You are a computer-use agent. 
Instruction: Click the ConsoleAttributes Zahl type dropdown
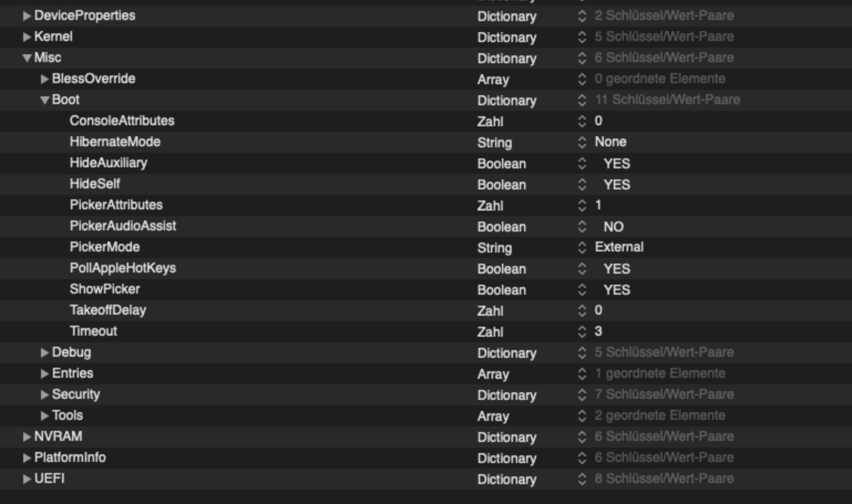[x=490, y=121]
